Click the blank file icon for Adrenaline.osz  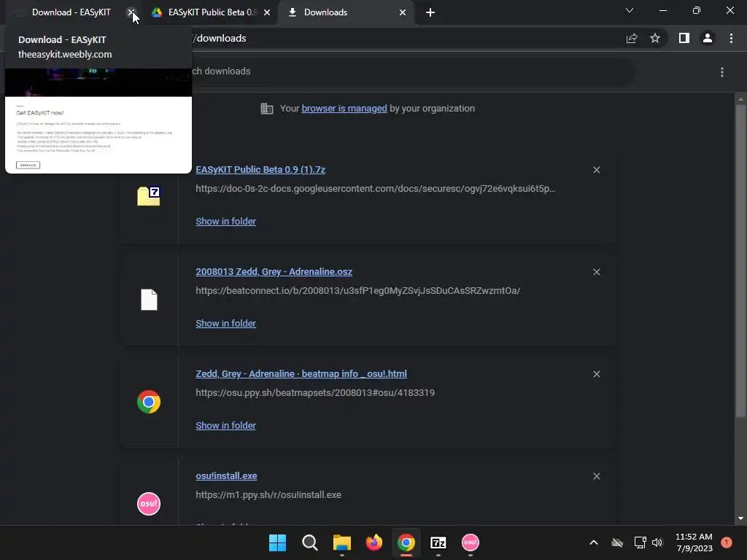coord(149,300)
